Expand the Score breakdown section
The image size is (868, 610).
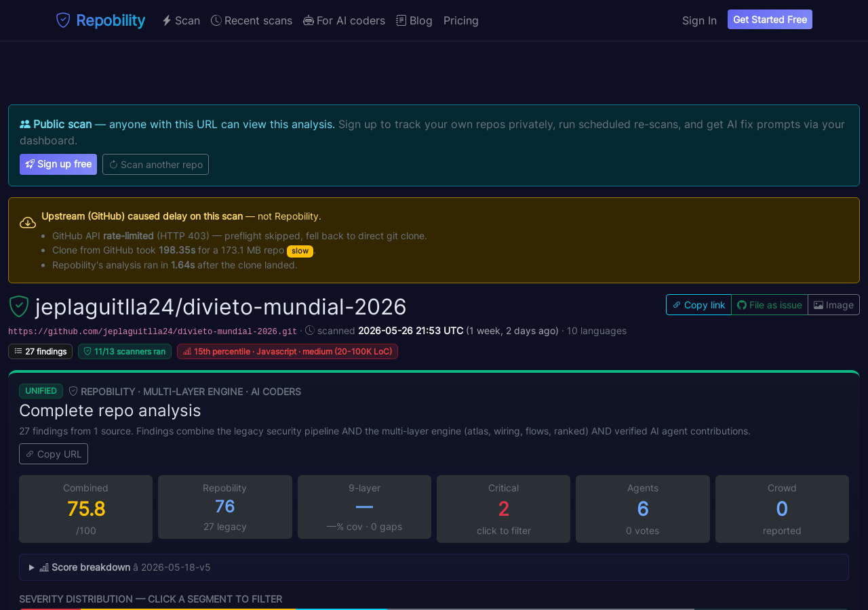click(434, 567)
